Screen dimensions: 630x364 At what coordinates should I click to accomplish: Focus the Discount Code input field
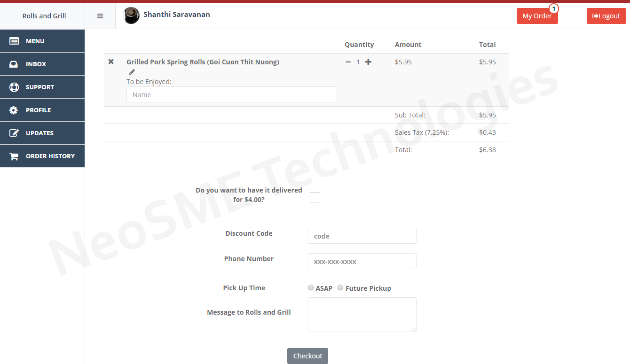(x=362, y=236)
